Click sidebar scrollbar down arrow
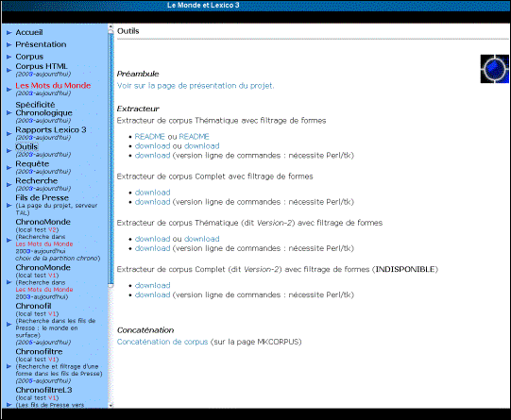This screenshot has width=511, height=420. pyautogui.click(x=111, y=405)
